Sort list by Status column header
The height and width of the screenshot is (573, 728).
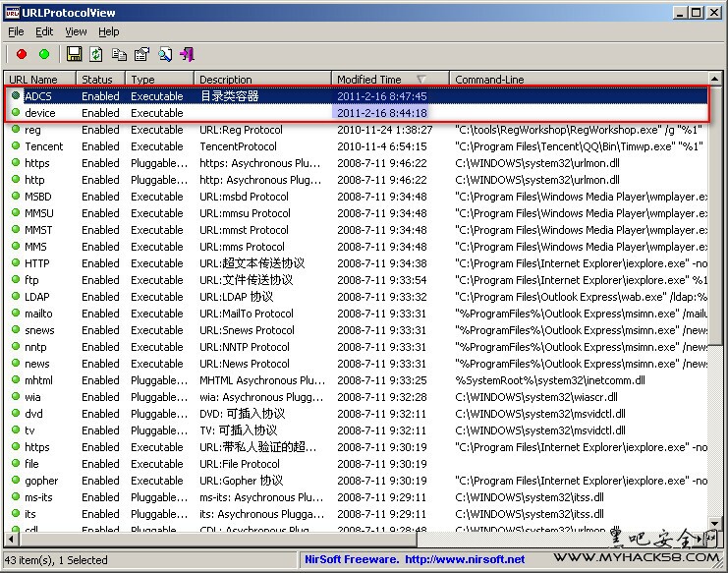[97, 80]
